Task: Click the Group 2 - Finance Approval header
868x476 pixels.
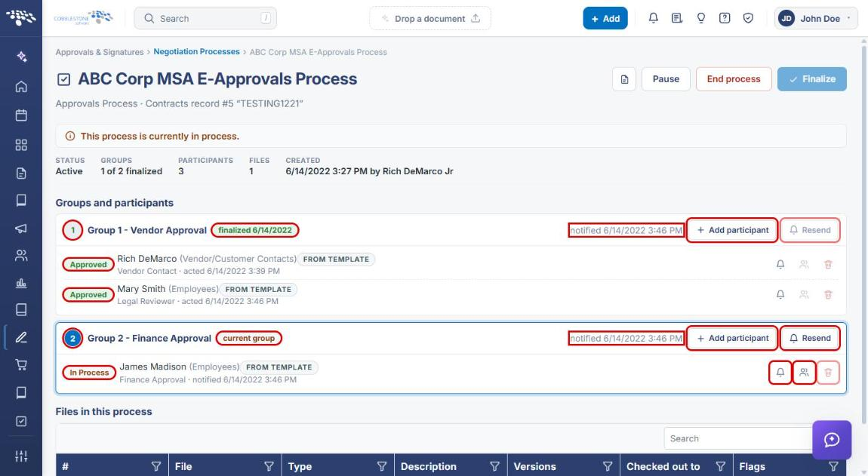Action: (x=149, y=338)
